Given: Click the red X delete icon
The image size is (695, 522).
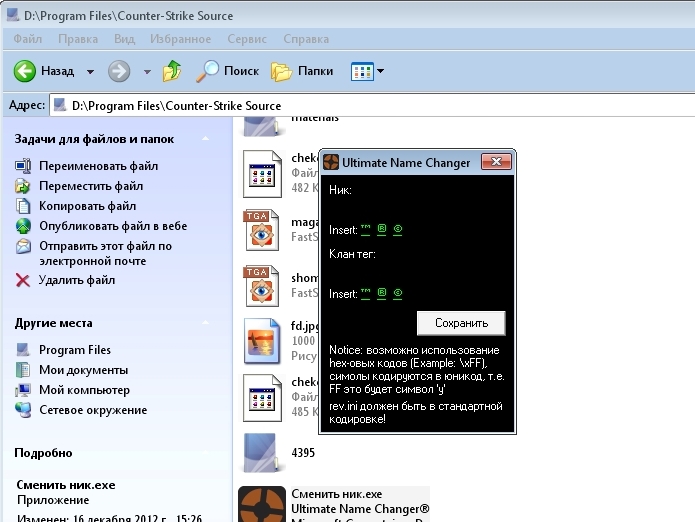Looking at the screenshot, I should (x=23, y=280).
